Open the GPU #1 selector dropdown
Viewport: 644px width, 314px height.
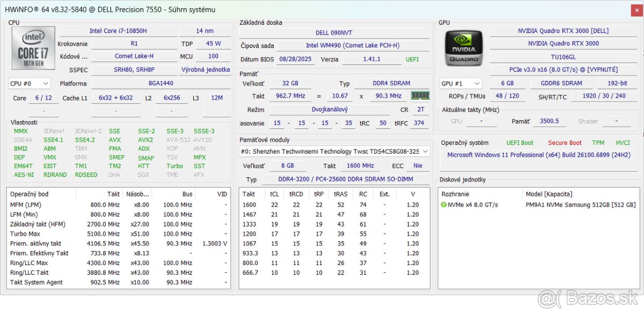(x=460, y=83)
